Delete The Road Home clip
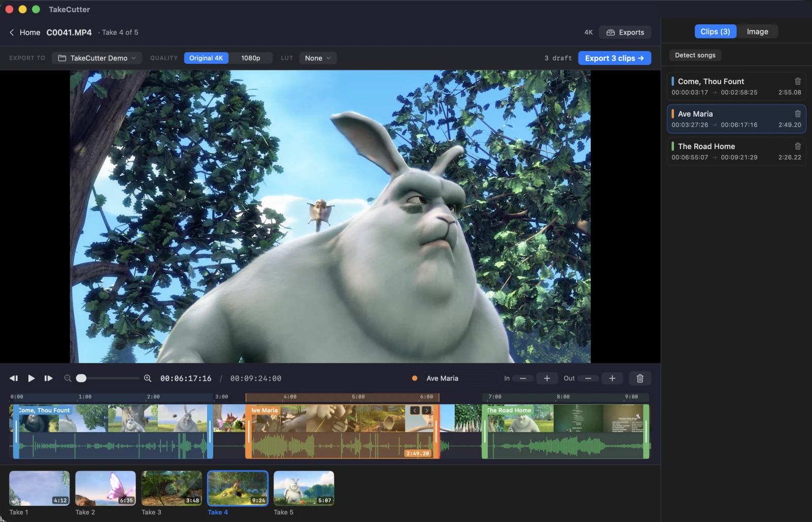Image resolution: width=812 pixels, height=522 pixels. 797,146
